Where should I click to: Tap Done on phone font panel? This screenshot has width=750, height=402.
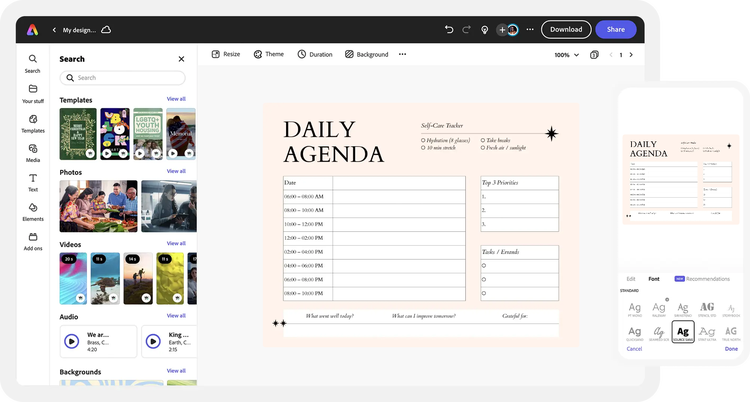point(731,349)
